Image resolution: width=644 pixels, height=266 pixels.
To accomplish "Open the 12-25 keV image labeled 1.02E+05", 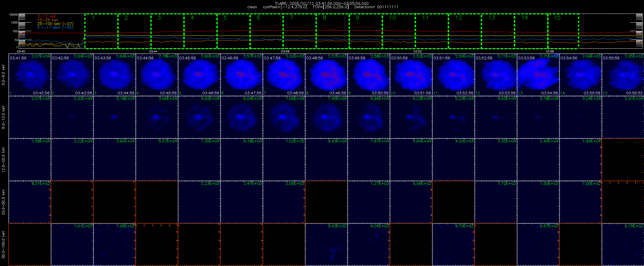I will (284, 159).
